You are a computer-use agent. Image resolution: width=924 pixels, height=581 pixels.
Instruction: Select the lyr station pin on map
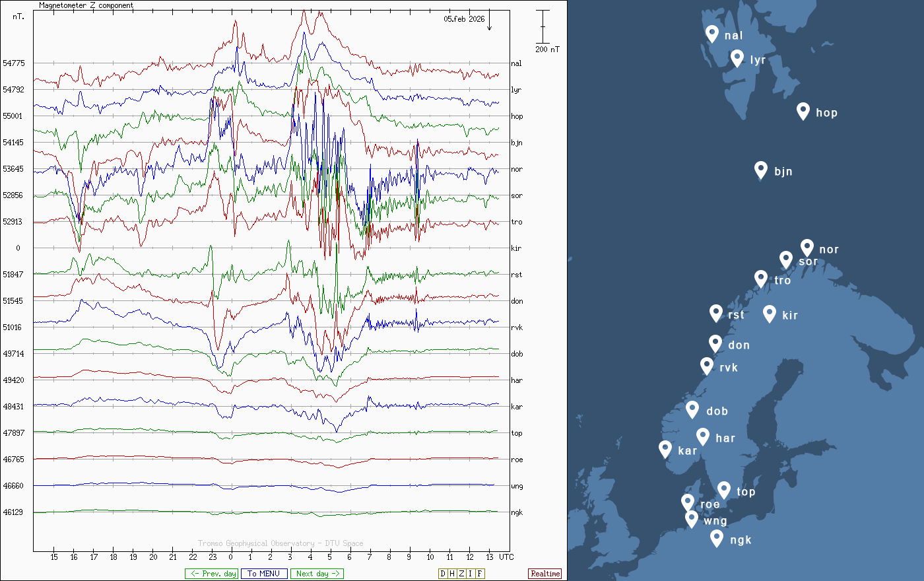[737, 58]
